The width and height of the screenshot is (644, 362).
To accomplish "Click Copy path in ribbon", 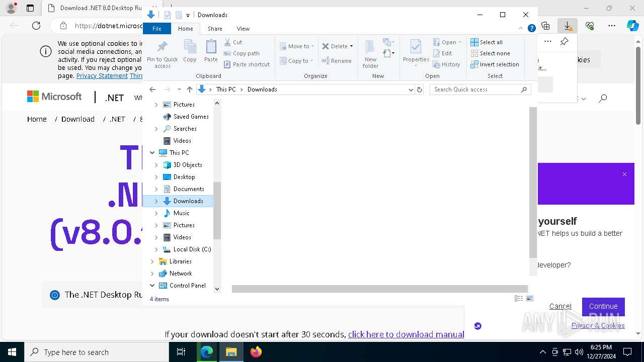I will [x=242, y=53].
